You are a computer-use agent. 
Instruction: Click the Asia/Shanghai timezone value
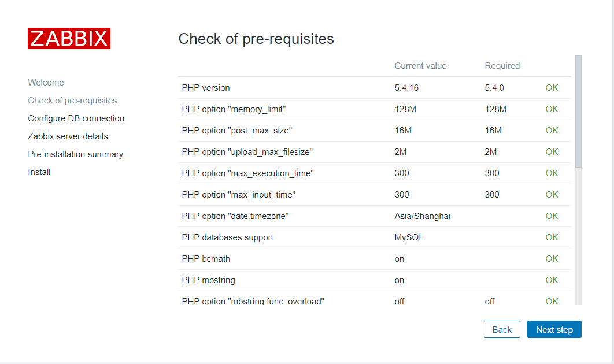(422, 216)
